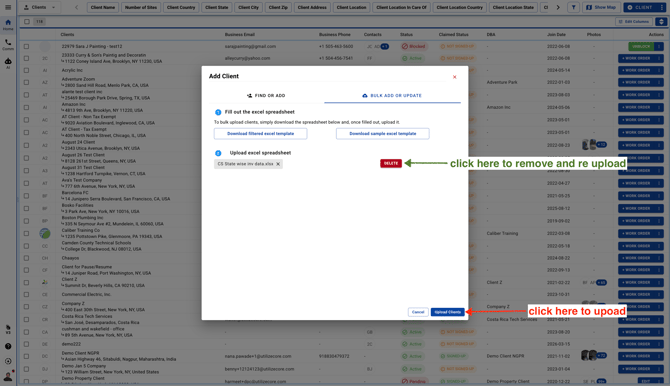Cancel the Add Client dialog
The height and width of the screenshot is (386, 670).
[418, 312]
